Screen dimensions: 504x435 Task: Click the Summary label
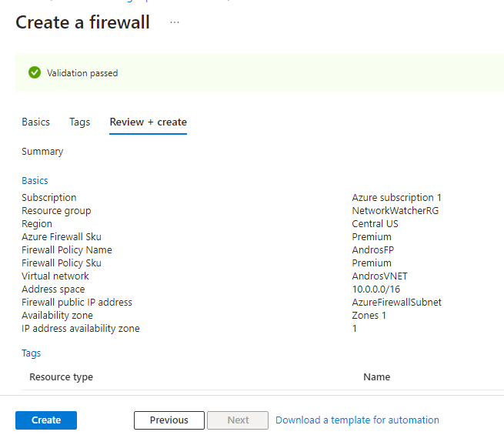pyautogui.click(x=42, y=152)
